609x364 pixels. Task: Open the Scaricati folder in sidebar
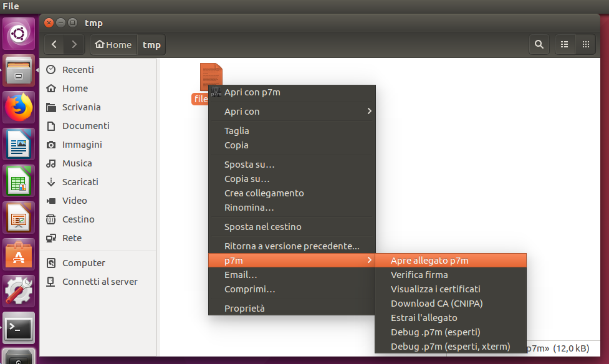[80, 182]
